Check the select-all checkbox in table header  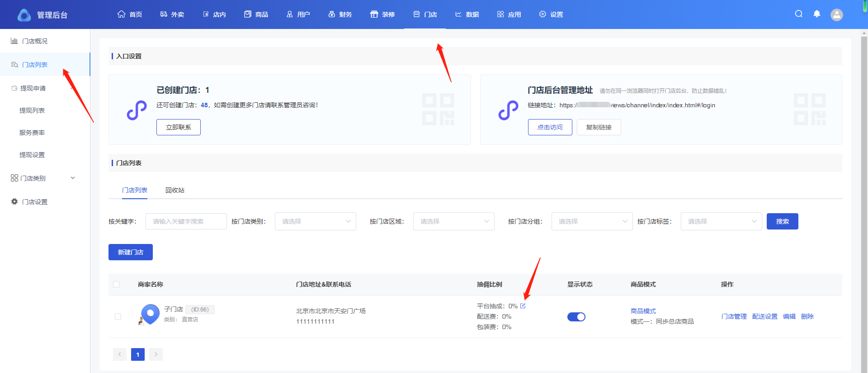pos(116,284)
